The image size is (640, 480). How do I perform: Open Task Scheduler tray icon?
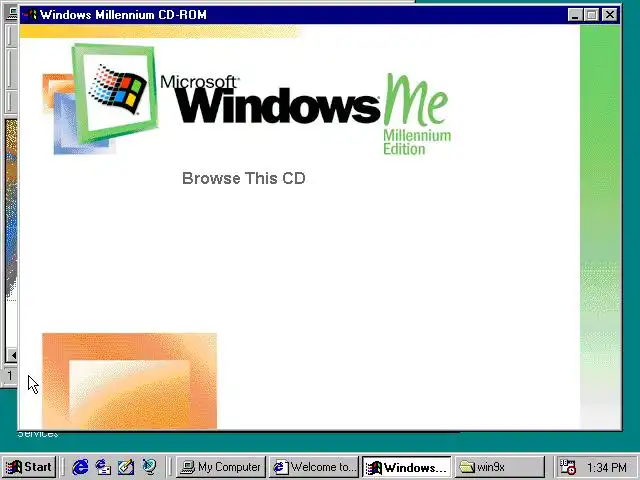tap(567, 467)
